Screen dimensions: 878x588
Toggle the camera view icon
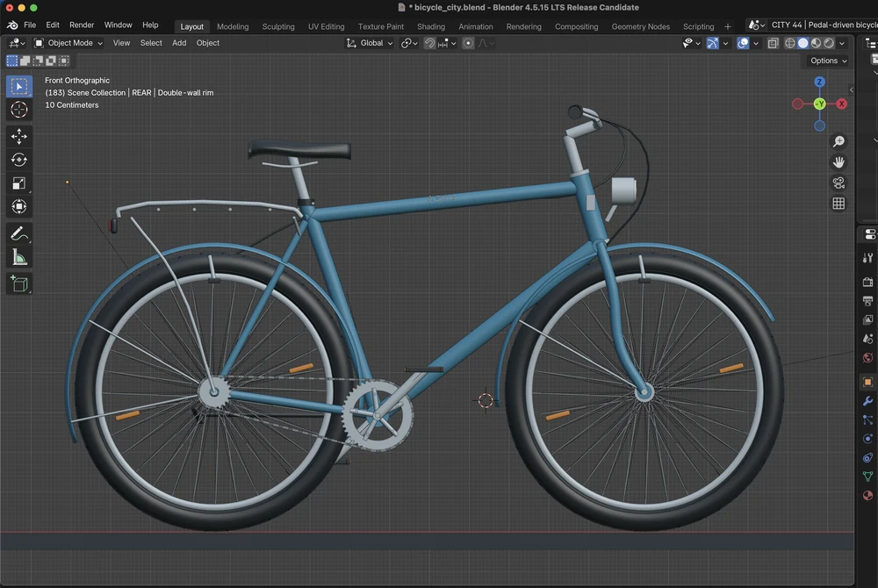click(x=838, y=183)
